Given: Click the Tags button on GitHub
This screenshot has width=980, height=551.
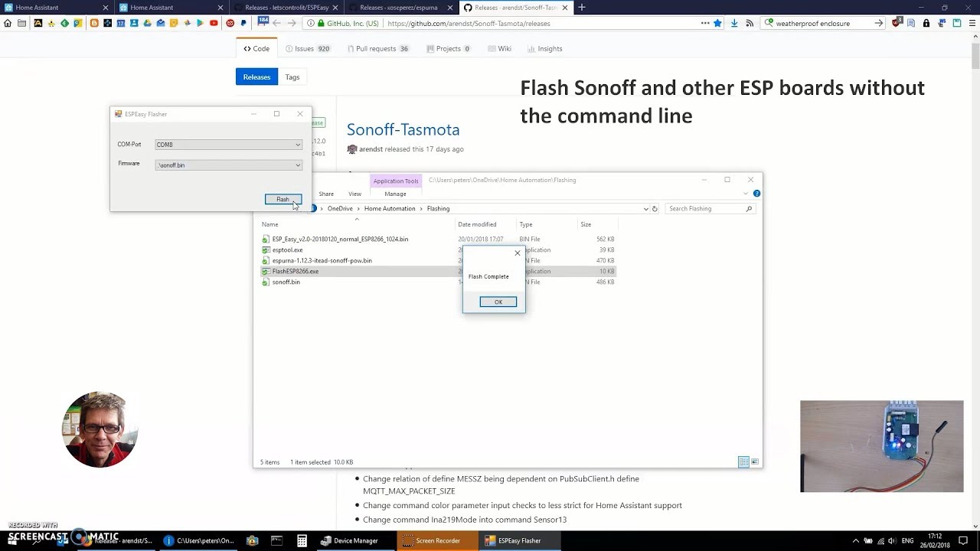Looking at the screenshot, I should pos(292,77).
